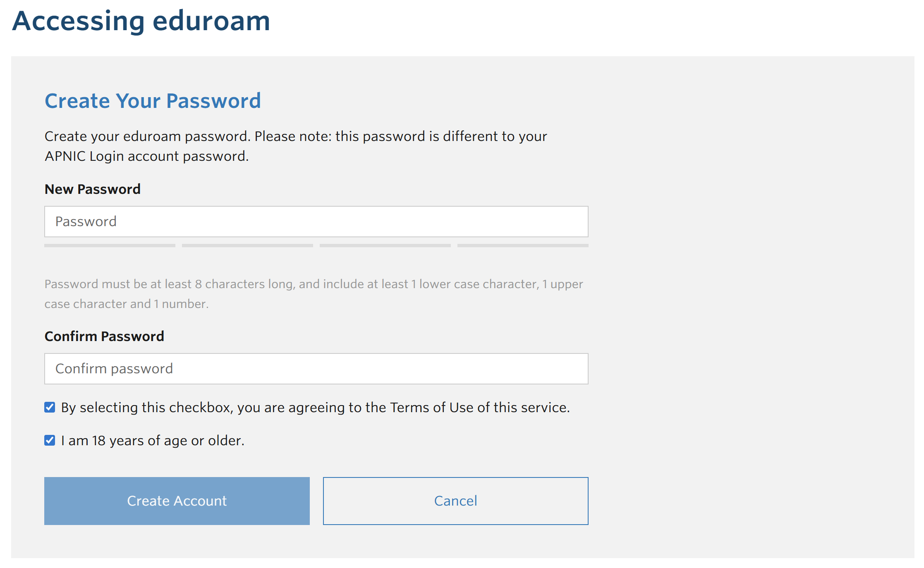Click the second password strength meter segment
This screenshot has width=924, height=568.
click(x=247, y=246)
